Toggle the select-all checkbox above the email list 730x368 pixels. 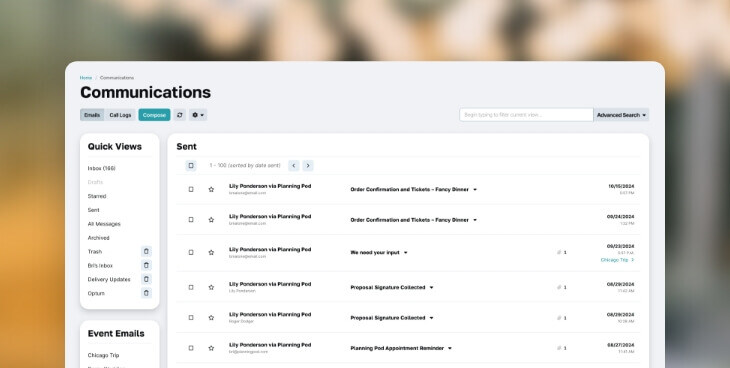coord(191,166)
